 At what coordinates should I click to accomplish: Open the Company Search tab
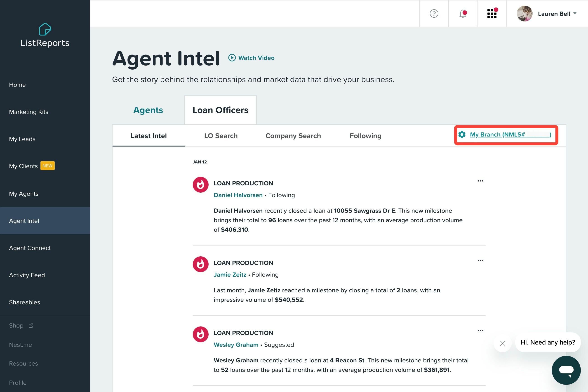pos(293,136)
